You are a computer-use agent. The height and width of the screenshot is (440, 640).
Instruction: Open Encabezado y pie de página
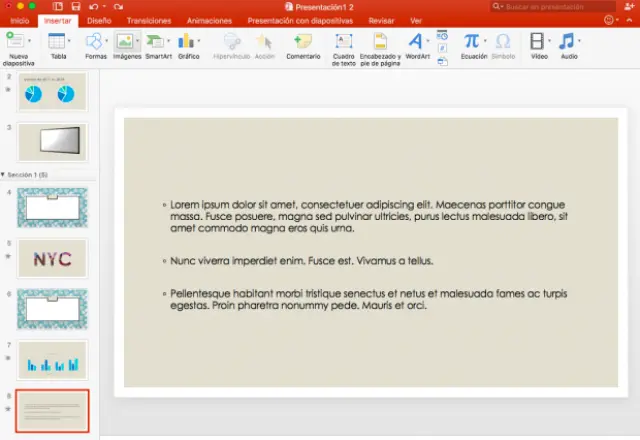click(380, 42)
